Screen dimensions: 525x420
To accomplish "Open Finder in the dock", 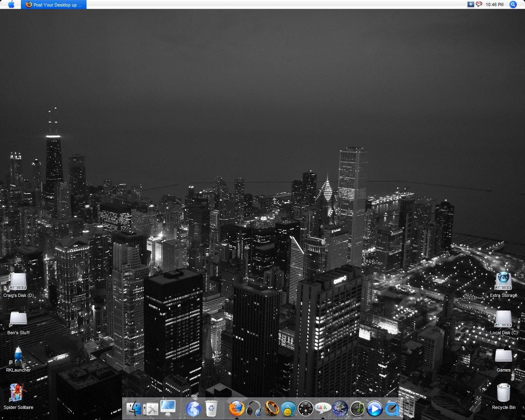I will pyautogui.click(x=134, y=409).
